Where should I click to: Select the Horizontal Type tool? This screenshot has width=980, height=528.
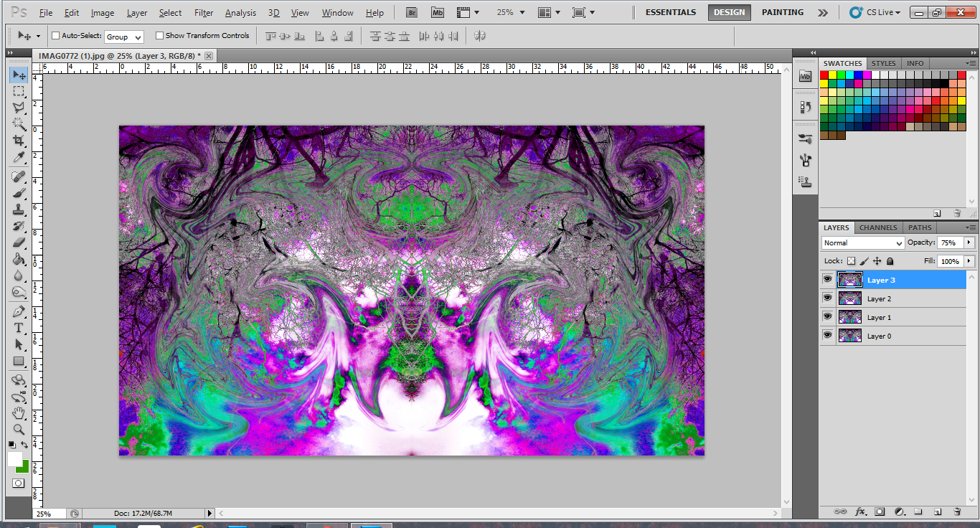tap(19, 328)
